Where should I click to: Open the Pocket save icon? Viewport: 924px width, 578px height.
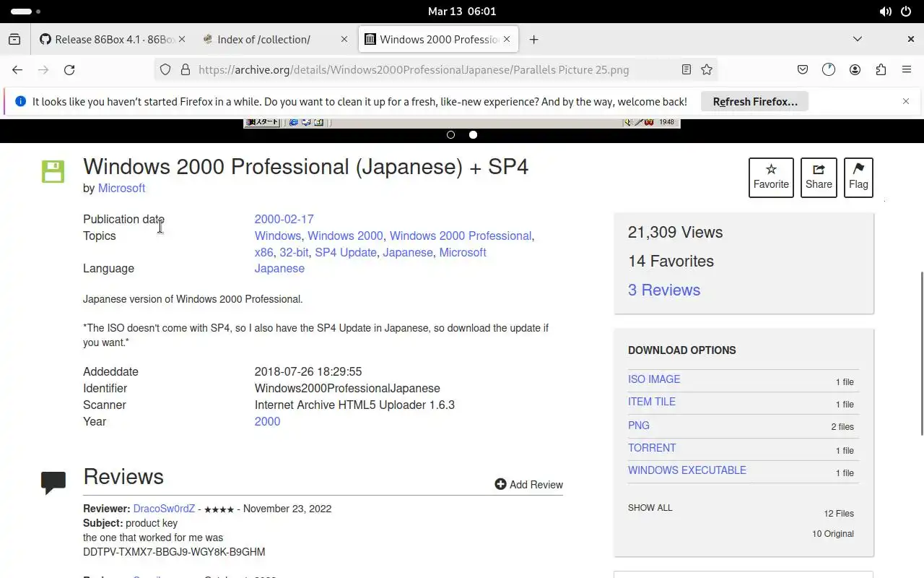803,69
